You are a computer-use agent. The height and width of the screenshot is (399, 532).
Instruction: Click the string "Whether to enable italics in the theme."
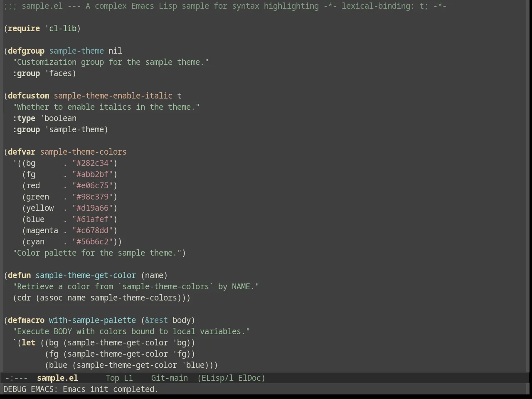(x=106, y=107)
